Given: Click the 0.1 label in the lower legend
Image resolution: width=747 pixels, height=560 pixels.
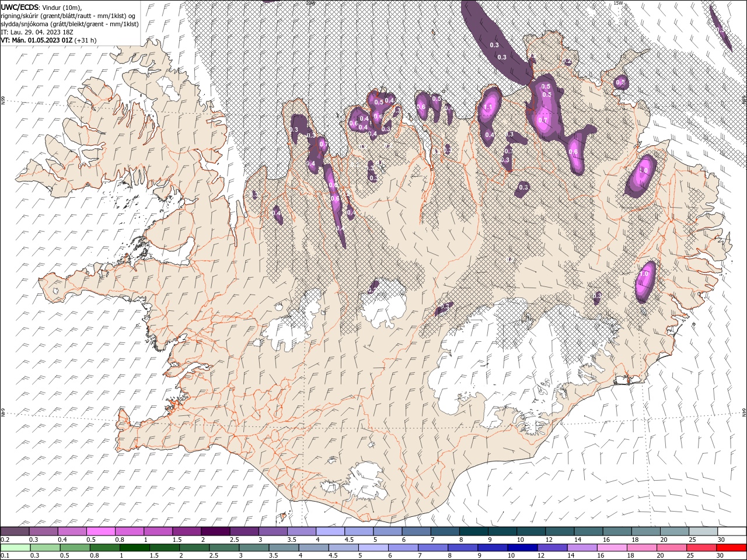Looking at the screenshot, I should pos(5,556).
